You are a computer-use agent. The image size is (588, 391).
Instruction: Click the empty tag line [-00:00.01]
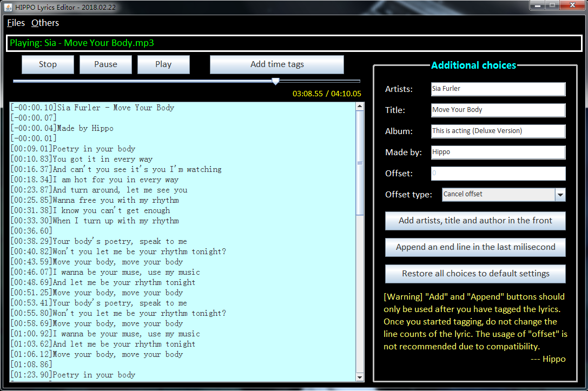(x=34, y=138)
